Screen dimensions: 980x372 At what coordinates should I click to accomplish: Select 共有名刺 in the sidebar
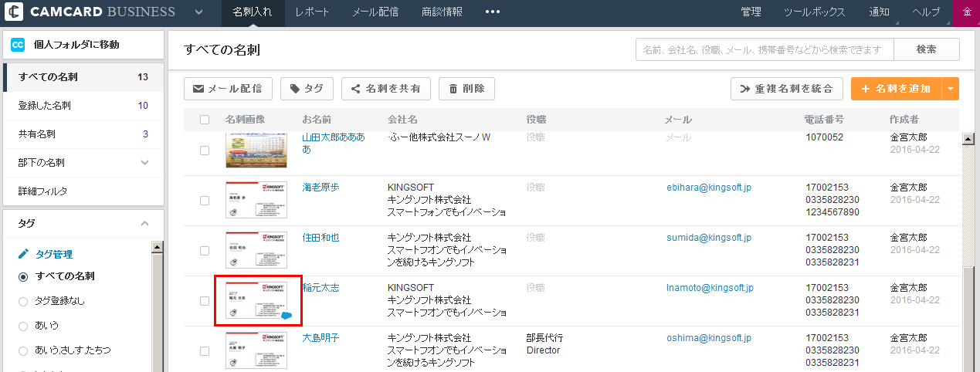coord(83,134)
